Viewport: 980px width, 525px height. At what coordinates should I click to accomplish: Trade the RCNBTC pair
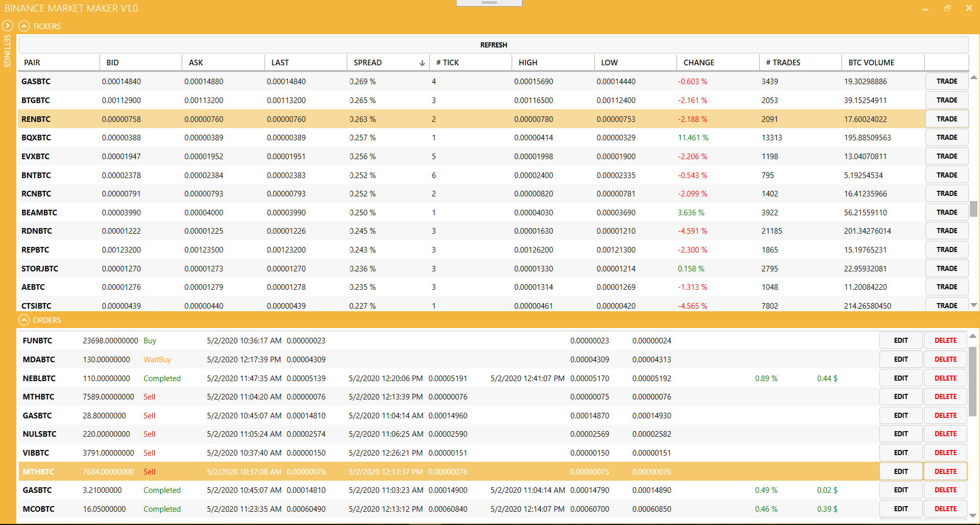point(947,193)
